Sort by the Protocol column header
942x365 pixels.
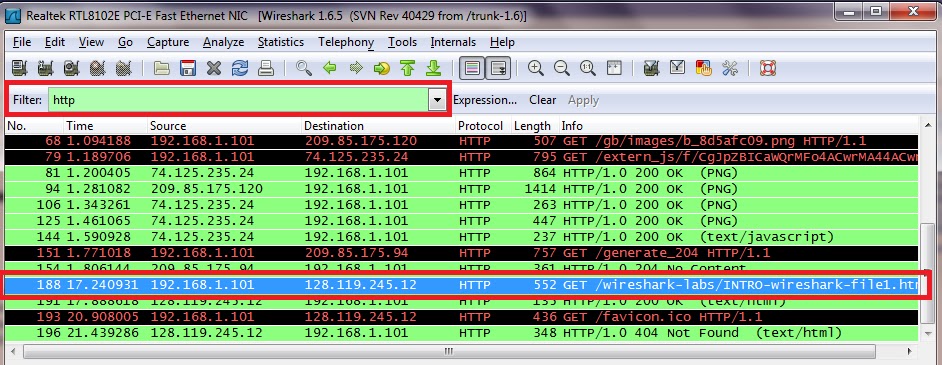click(x=483, y=126)
